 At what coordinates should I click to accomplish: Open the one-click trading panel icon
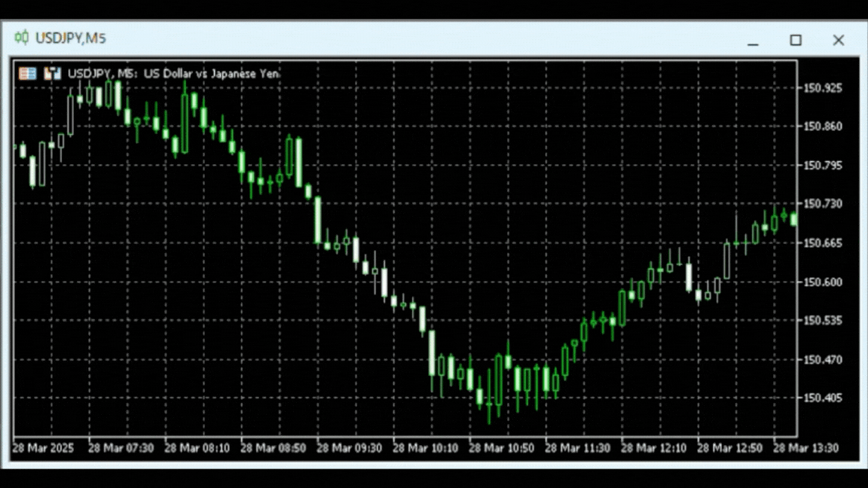pyautogui.click(x=27, y=74)
